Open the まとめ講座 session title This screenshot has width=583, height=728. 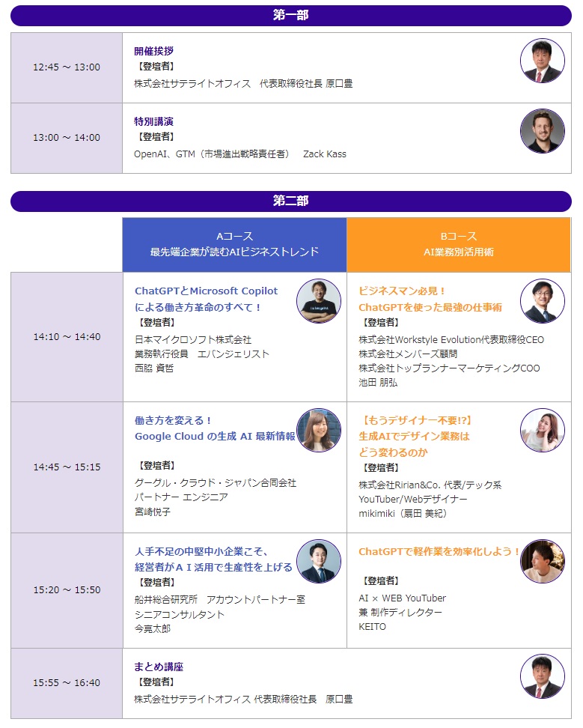point(159,667)
